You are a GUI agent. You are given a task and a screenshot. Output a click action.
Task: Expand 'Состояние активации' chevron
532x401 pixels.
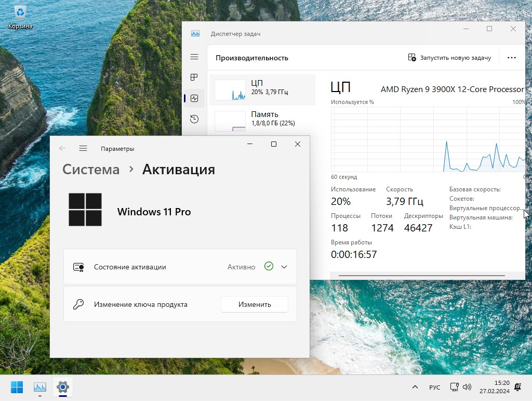click(284, 267)
